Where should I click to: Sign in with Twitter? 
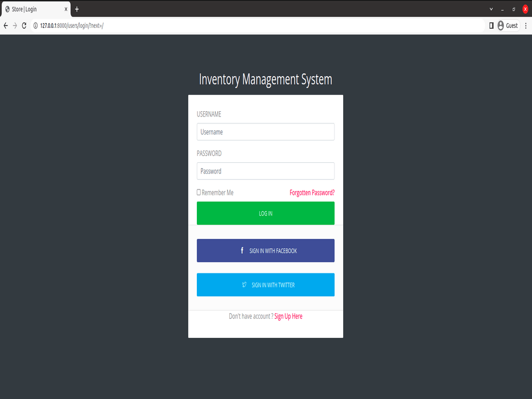(x=265, y=285)
